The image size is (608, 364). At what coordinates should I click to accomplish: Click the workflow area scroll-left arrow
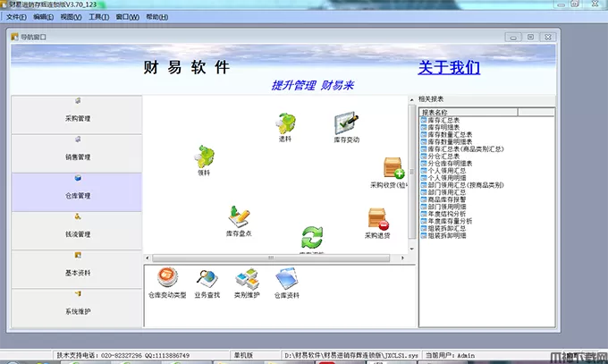click(148, 258)
